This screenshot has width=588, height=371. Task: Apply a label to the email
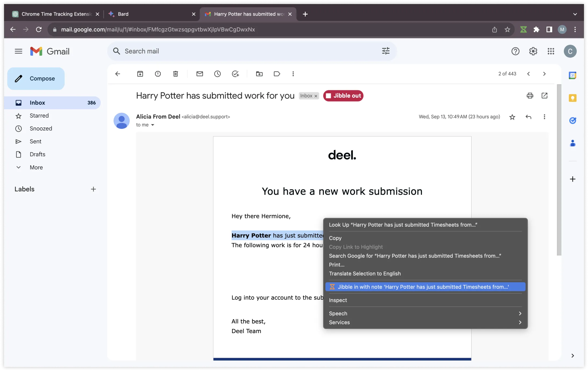277,74
